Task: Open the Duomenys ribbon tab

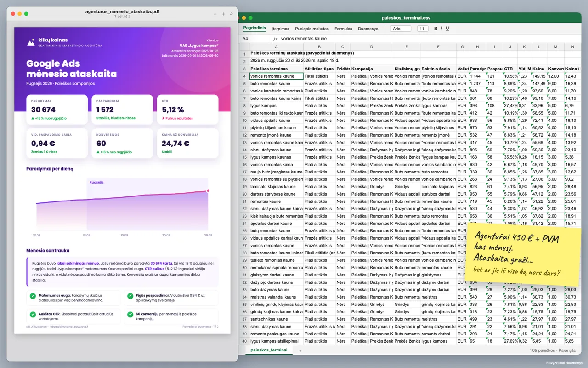Action: tap(368, 29)
